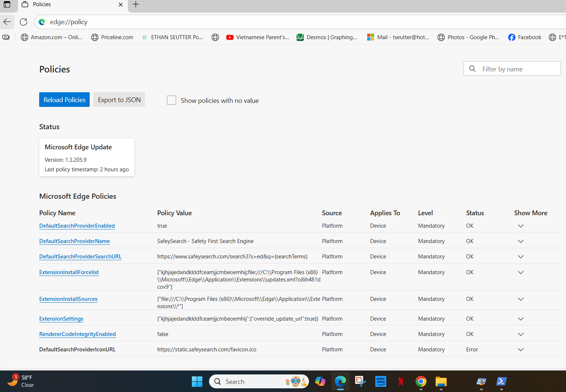Expand DefaultSearchProviderName show more chevron

coord(521,241)
